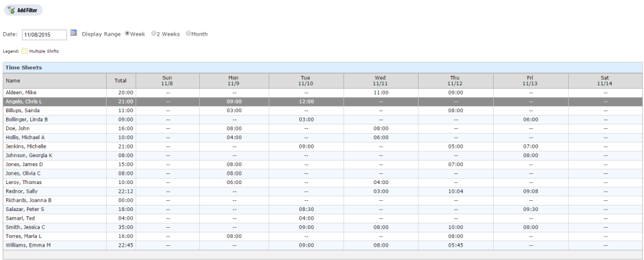The image size is (644, 260).
Task: Click the Total column header
Action: [121, 81]
